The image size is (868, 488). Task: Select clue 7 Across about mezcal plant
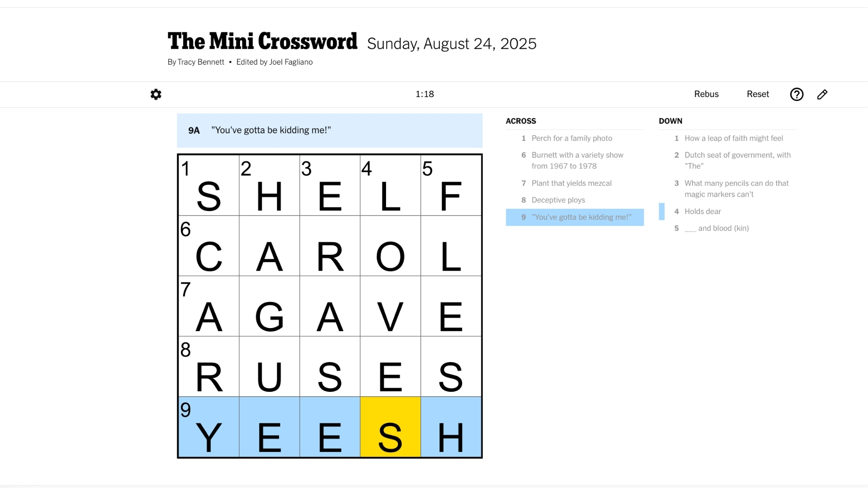click(x=571, y=183)
